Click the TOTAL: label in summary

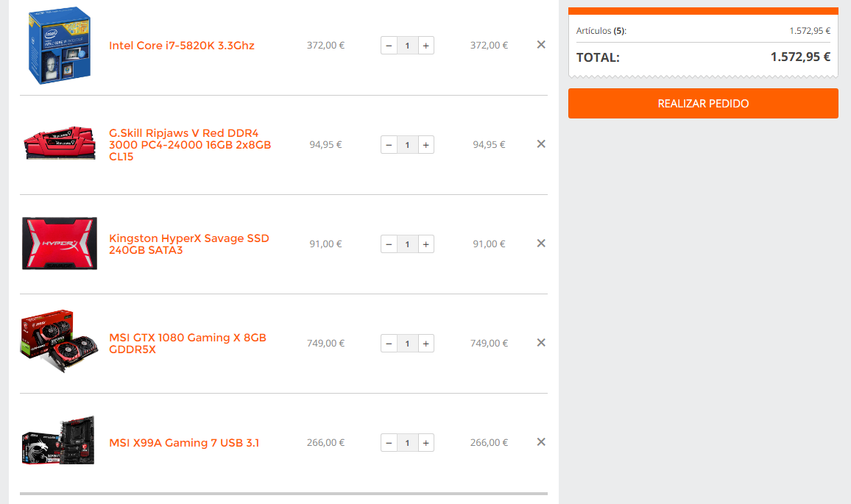(598, 57)
